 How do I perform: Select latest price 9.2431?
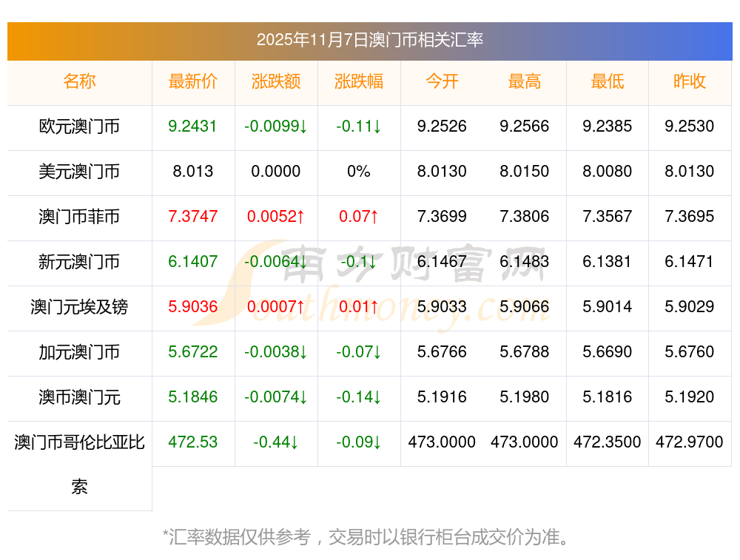click(x=192, y=126)
